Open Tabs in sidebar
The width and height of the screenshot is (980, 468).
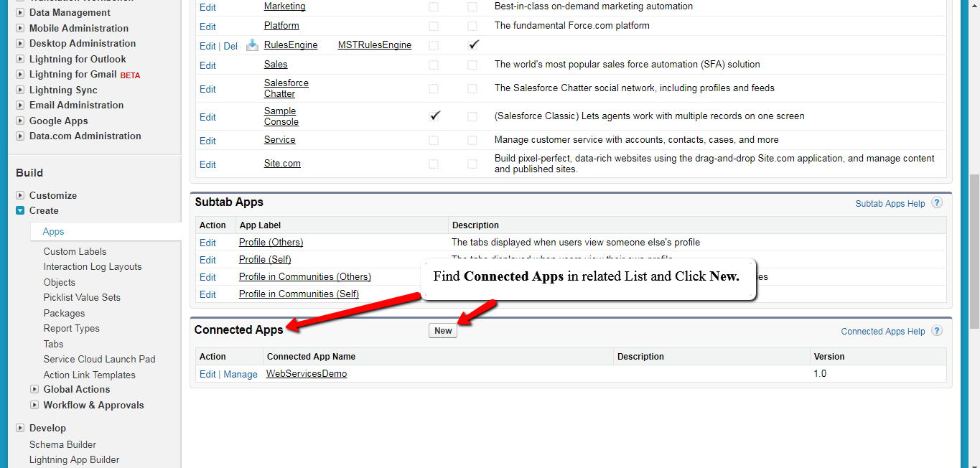coord(53,344)
